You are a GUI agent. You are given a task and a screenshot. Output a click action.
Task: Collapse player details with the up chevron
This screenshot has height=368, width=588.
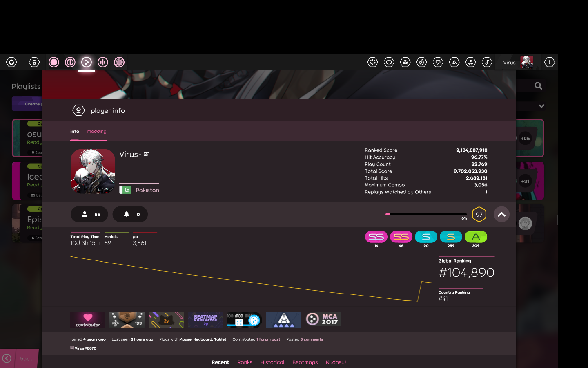click(x=501, y=214)
